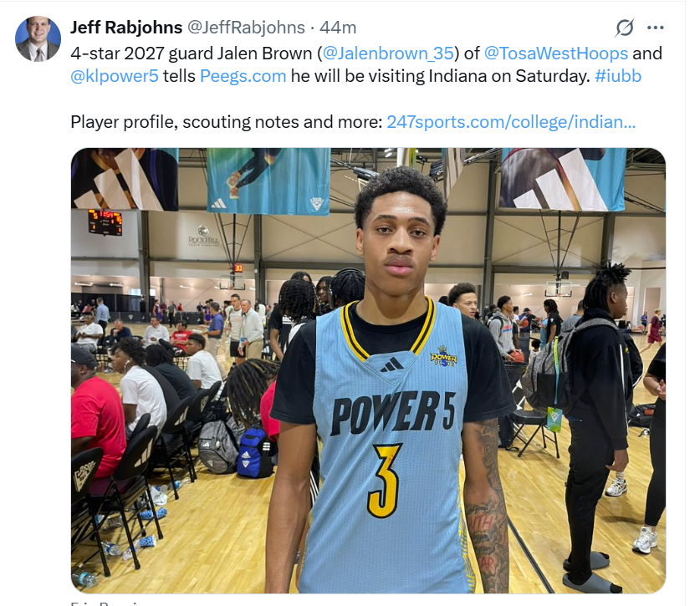
Task: Open the attached photo of the player
Action: tap(368, 370)
